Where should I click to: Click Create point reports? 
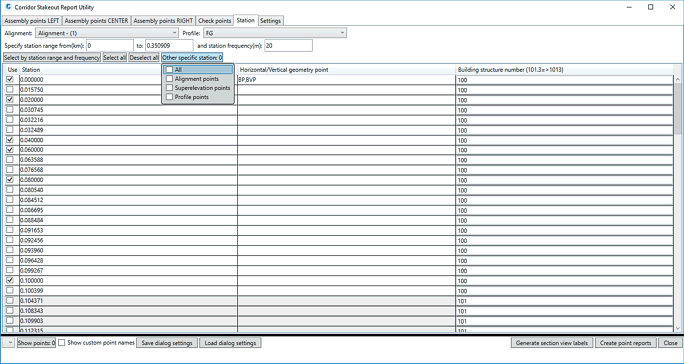pyautogui.click(x=626, y=343)
